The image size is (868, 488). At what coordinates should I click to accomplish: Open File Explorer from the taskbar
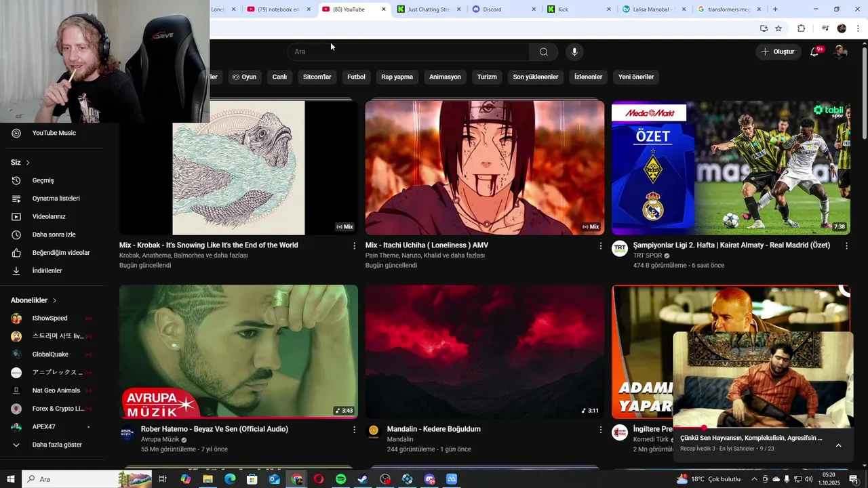(x=208, y=479)
